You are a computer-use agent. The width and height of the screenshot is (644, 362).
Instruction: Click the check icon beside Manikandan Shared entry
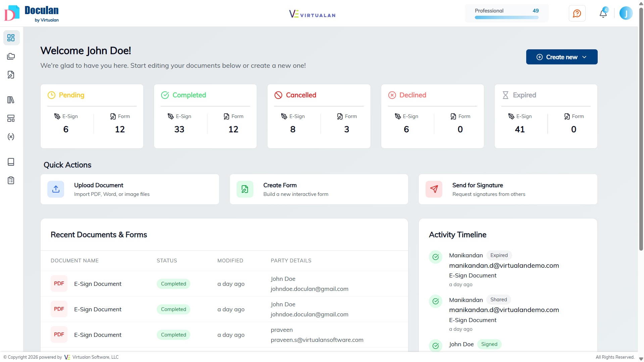point(436,301)
